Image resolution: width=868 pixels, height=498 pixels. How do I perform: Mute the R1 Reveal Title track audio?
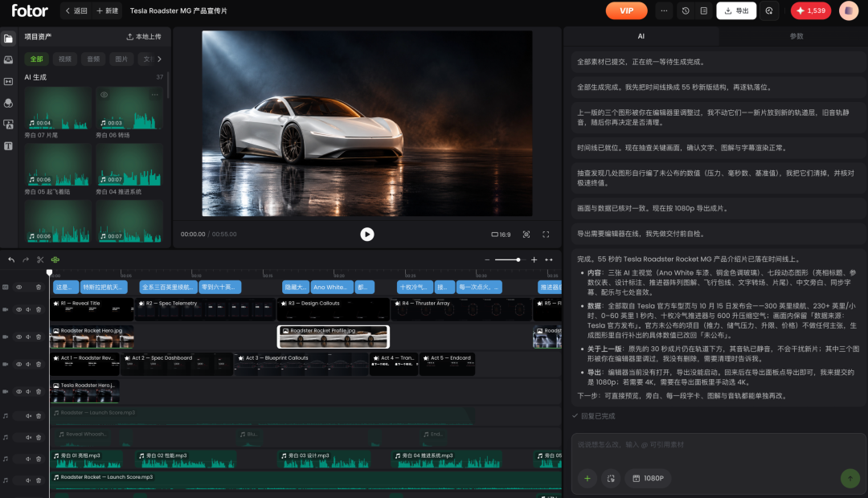[28, 309]
